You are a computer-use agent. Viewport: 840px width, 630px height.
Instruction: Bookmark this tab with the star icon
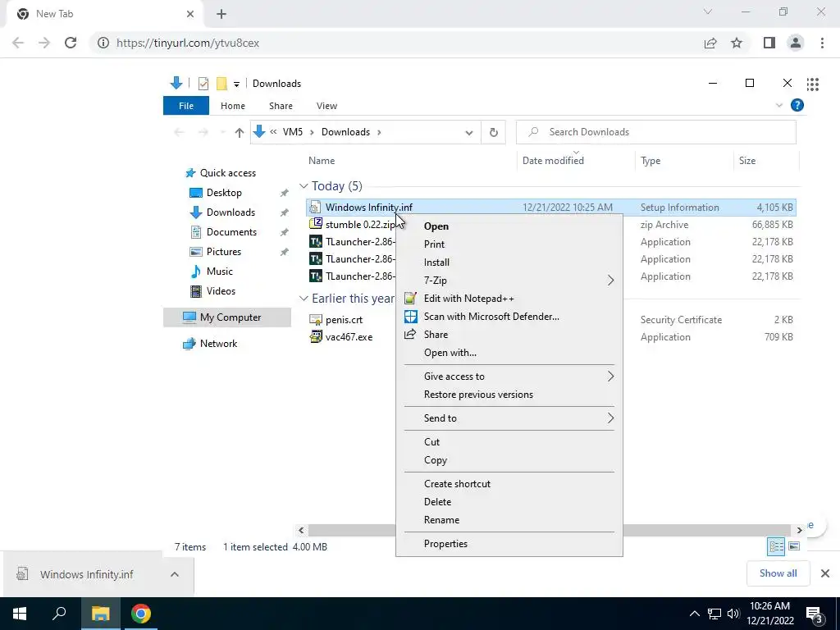[737, 43]
